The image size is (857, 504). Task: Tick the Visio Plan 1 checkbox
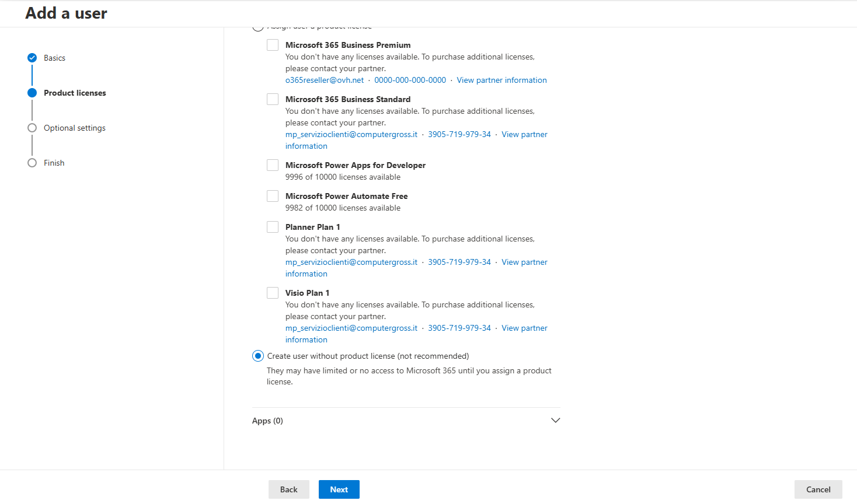pyautogui.click(x=273, y=293)
